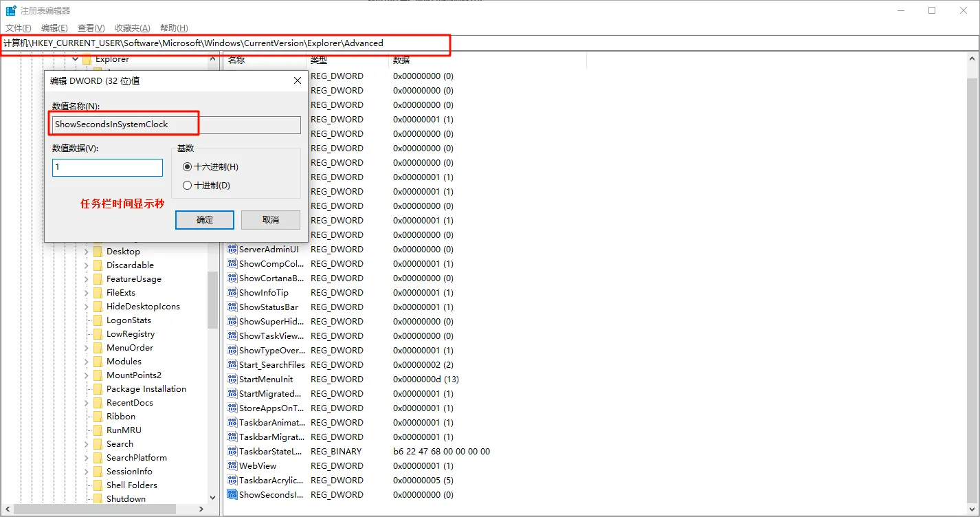
Task: Expand the MenuOrder tree node
Action: click(87, 348)
